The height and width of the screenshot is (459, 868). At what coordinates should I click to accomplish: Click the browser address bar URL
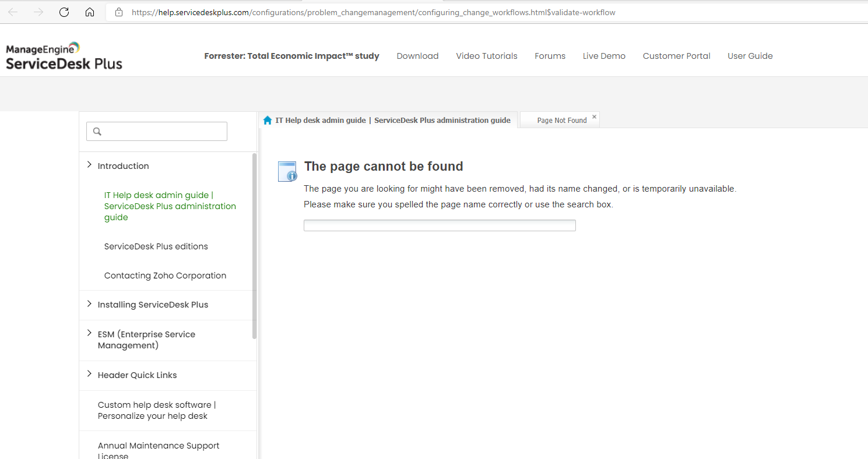pyautogui.click(x=373, y=12)
